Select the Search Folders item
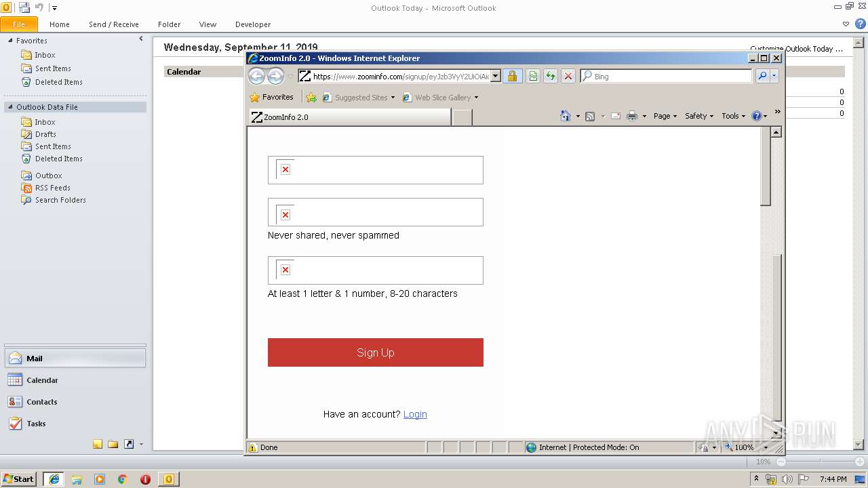 (60, 200)
